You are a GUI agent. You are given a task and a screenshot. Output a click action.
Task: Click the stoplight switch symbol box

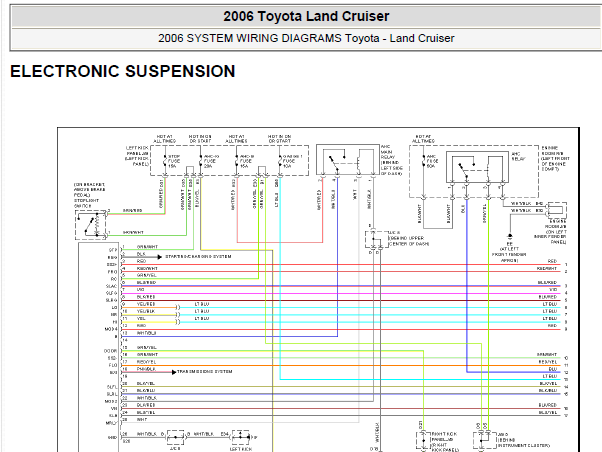91,225
